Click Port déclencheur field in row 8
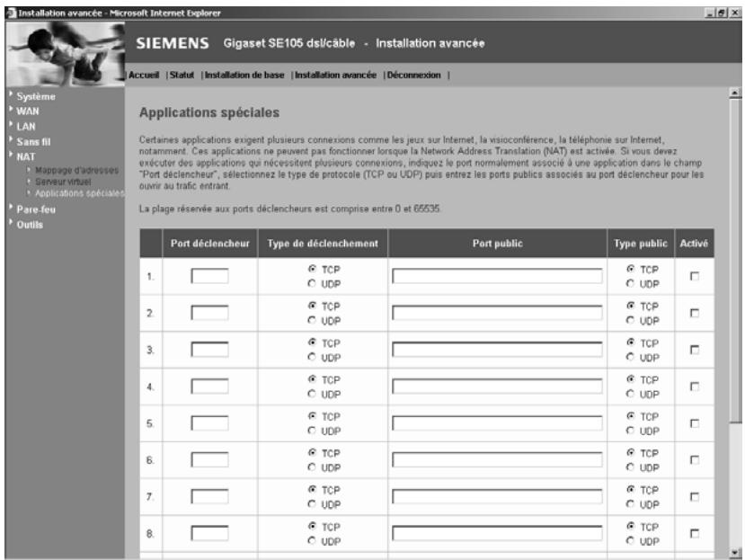745x560 pixels. coord(209,533)
